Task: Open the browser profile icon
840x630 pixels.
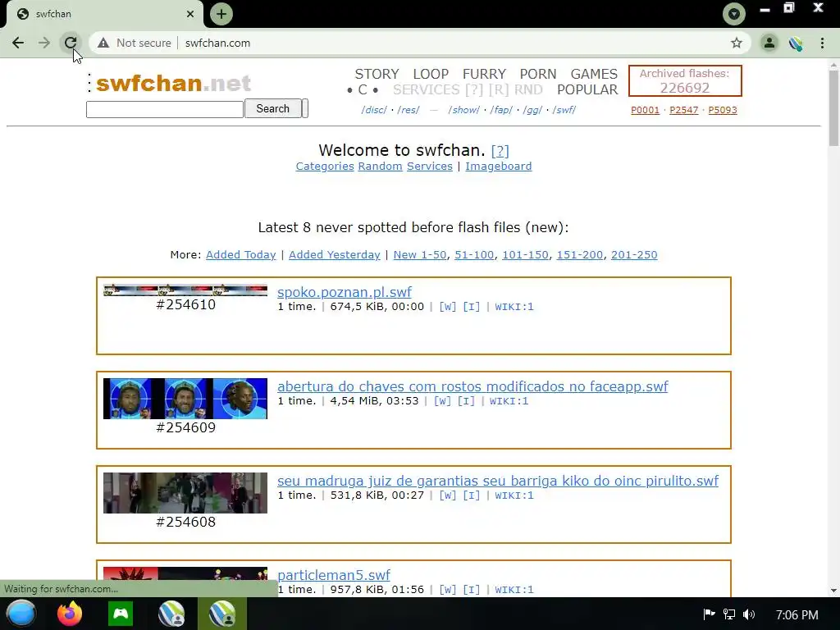Action: (x=769, y=43)
